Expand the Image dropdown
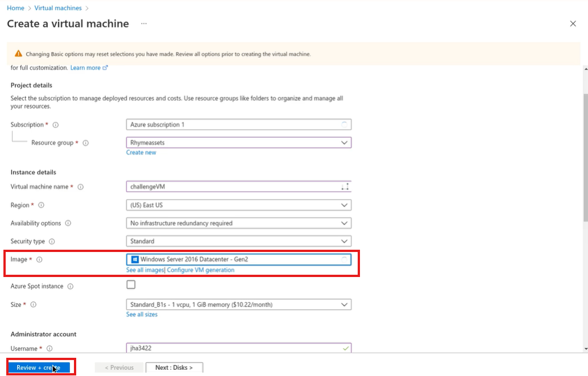 (239, 259)
